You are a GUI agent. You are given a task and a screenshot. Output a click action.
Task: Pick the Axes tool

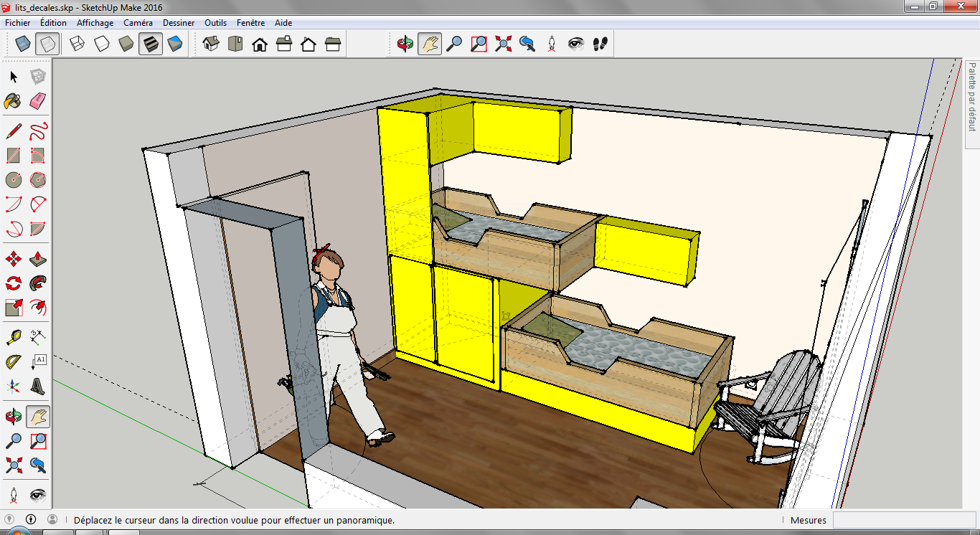click(x=14, y=386)
